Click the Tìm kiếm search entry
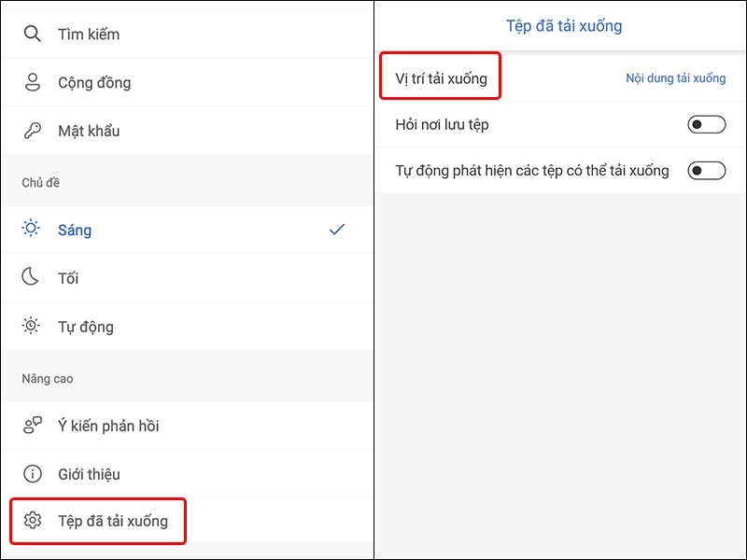Viewport: 747px width, 560px height. click(89, 34)
